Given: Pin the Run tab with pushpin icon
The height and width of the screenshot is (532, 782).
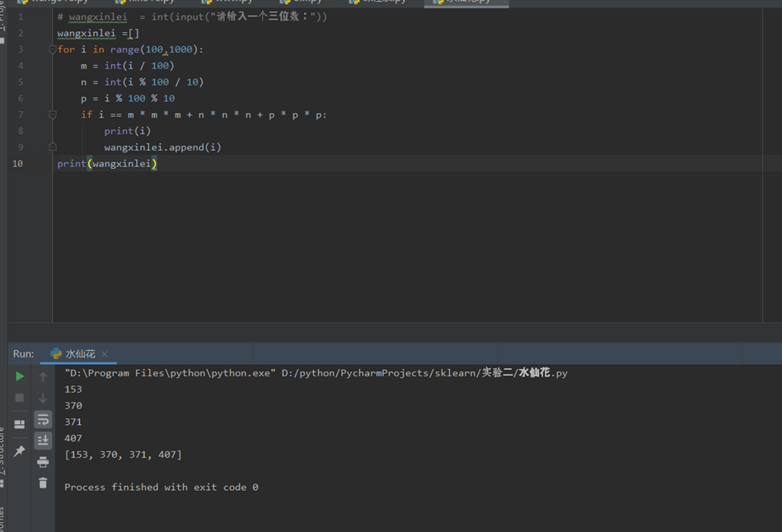Looking at the screenshot, I should tap(20, 450).
